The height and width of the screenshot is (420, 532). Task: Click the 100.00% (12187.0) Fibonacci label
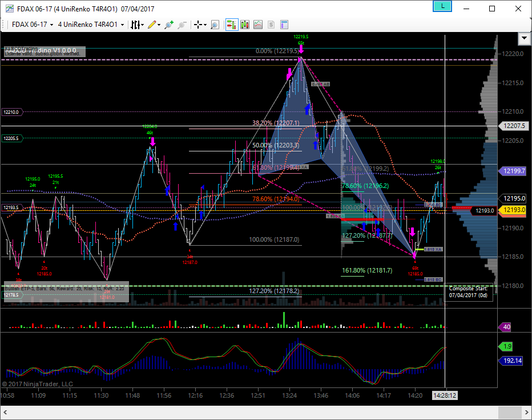274,239
